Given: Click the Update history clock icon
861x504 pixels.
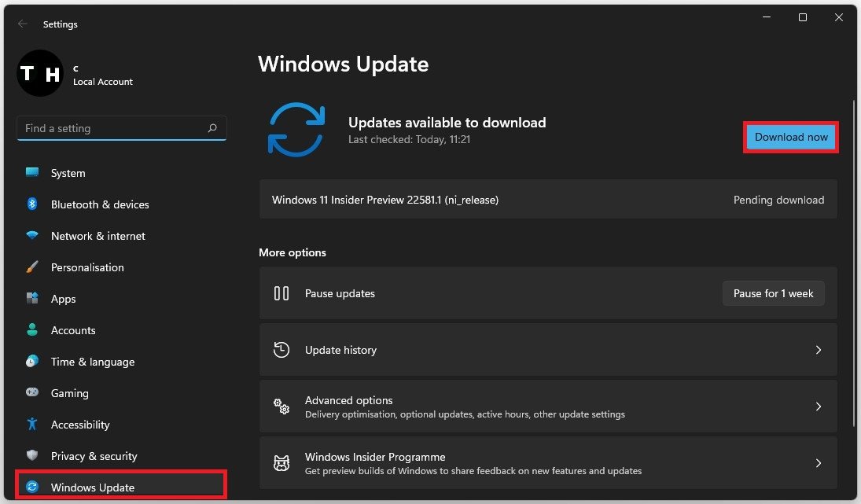Looking at the screenshot, I should click(281, 350).
